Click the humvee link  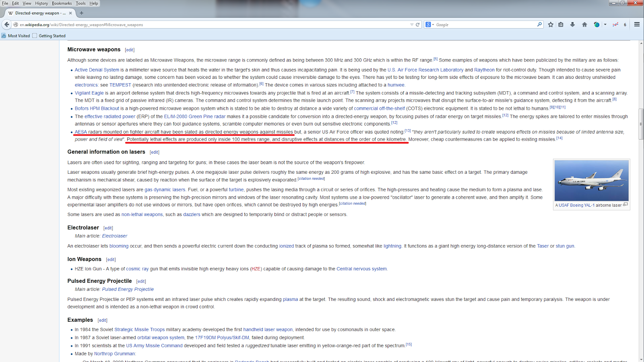(396, 85)
